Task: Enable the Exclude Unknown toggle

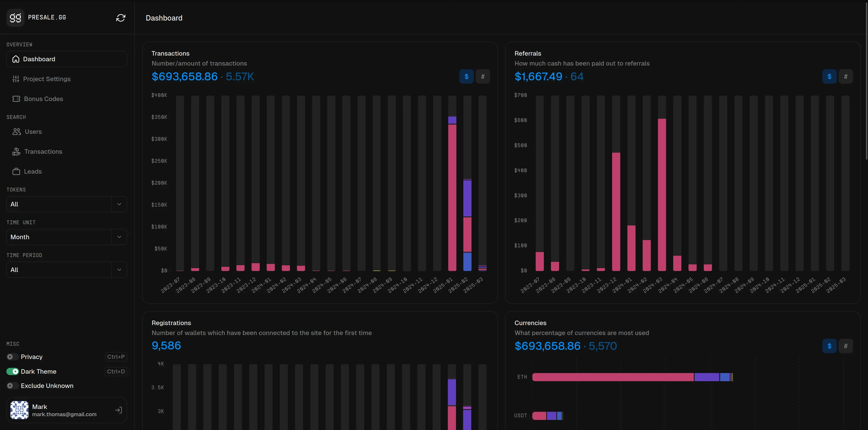Action: pyautogui.click(x=12, y=385)
